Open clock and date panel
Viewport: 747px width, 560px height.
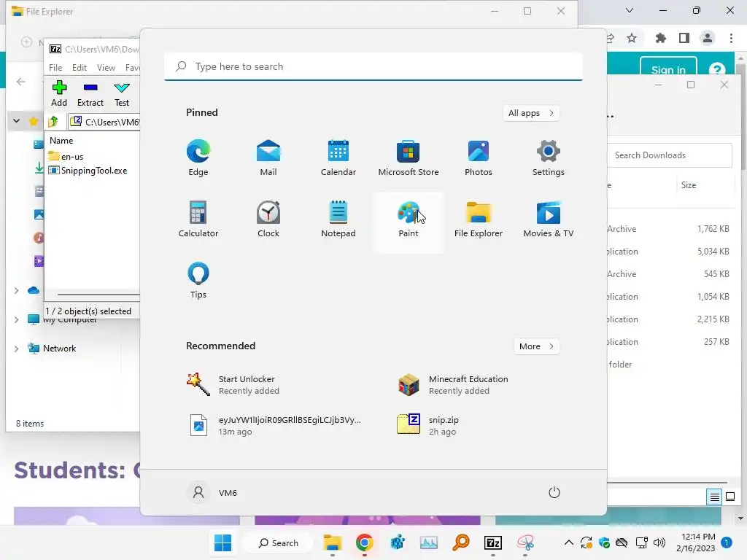pyautogui.click(x=697, y=542)
